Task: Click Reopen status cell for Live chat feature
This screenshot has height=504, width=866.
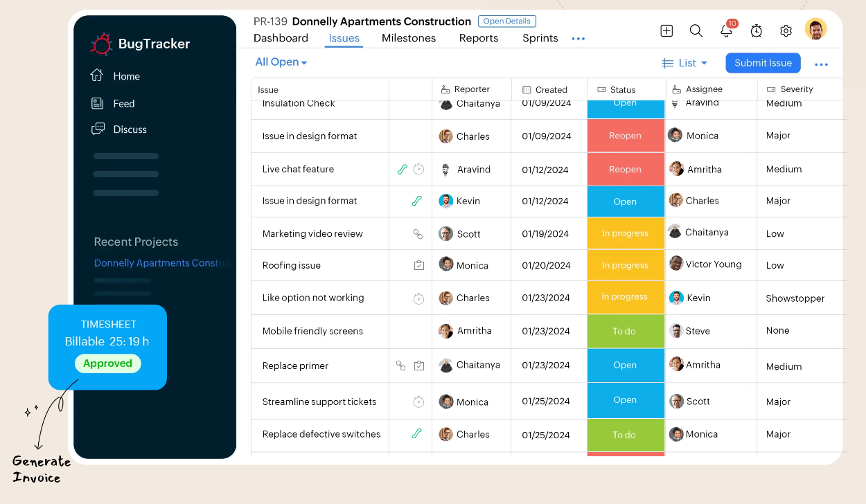Action: [x=625, y=170]
